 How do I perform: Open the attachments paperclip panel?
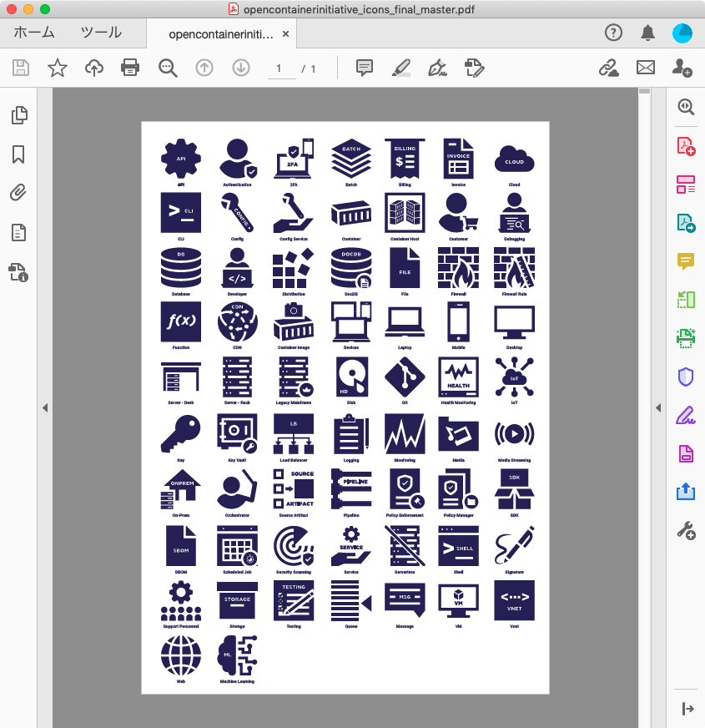coord(18,193)
